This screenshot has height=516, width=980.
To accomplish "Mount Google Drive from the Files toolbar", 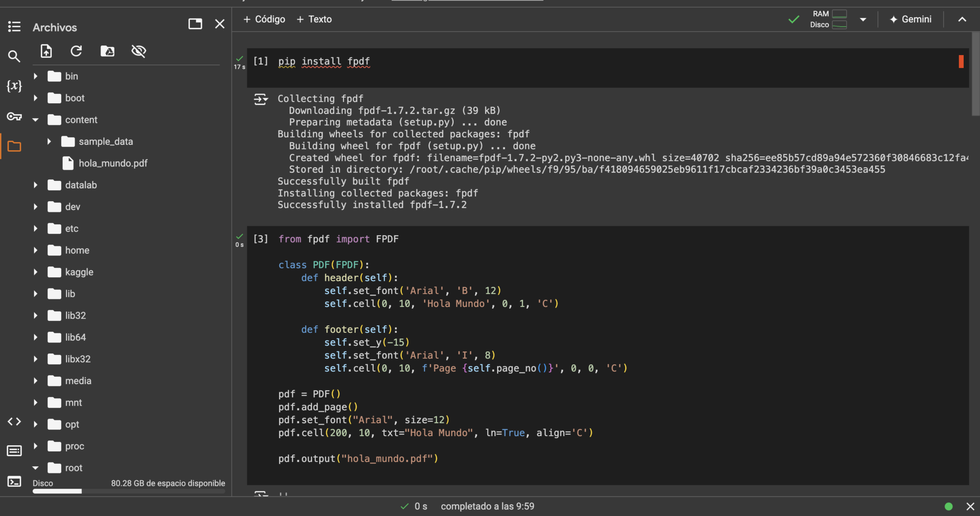I will [107, 51].
